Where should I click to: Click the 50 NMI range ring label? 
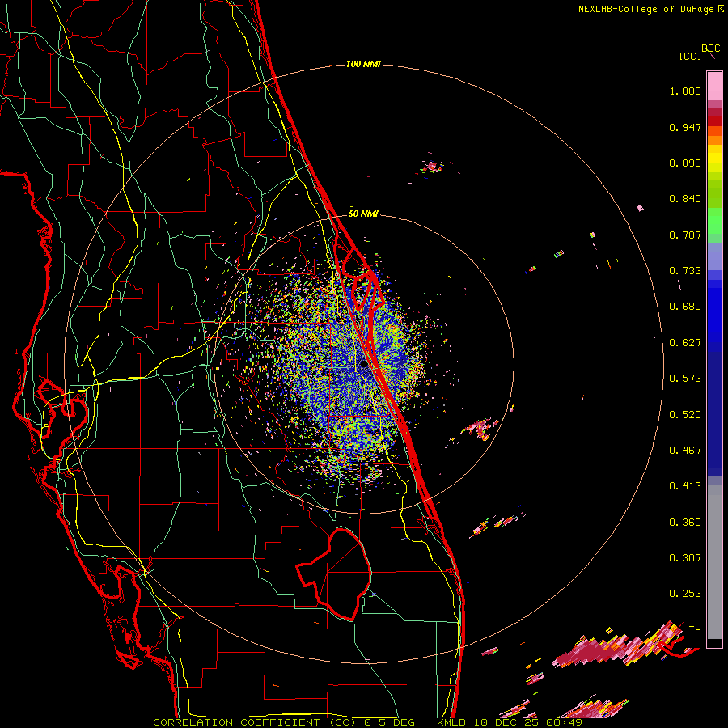pos(363,214)
